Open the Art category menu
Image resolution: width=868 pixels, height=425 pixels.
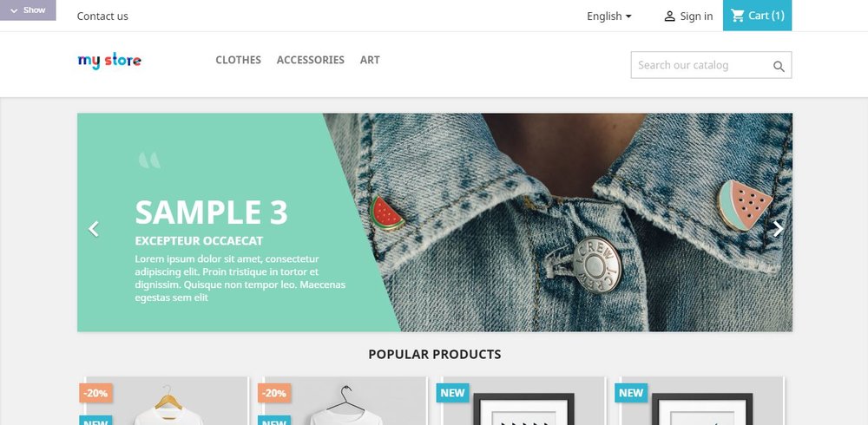coord(370,60)
